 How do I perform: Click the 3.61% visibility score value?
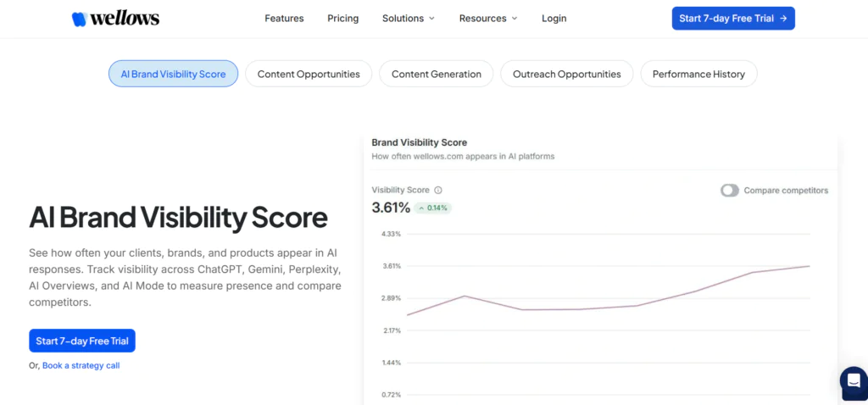[x=391, y=208]
